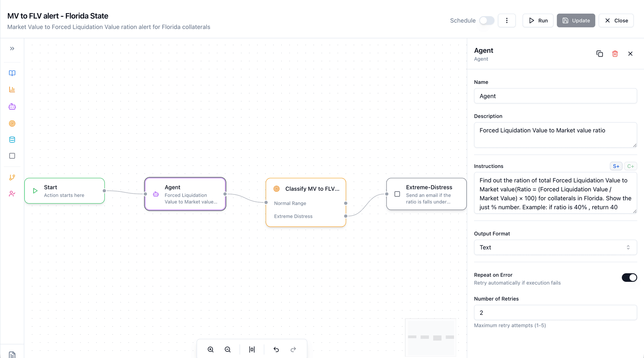Select the robot Agent icon in sidebar
Viewport: 644px width, 358px height.
pyautogui.click(x=12, y=107)
